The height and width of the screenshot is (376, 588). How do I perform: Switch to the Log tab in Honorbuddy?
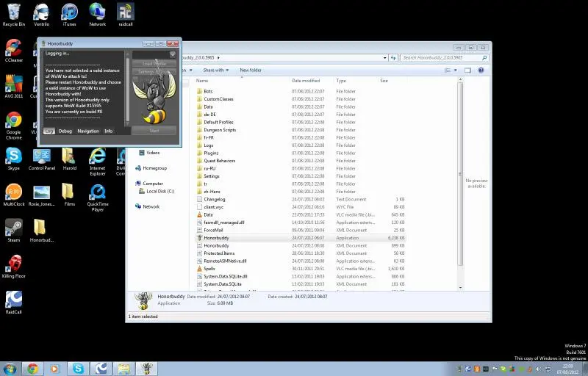(49, 131)
